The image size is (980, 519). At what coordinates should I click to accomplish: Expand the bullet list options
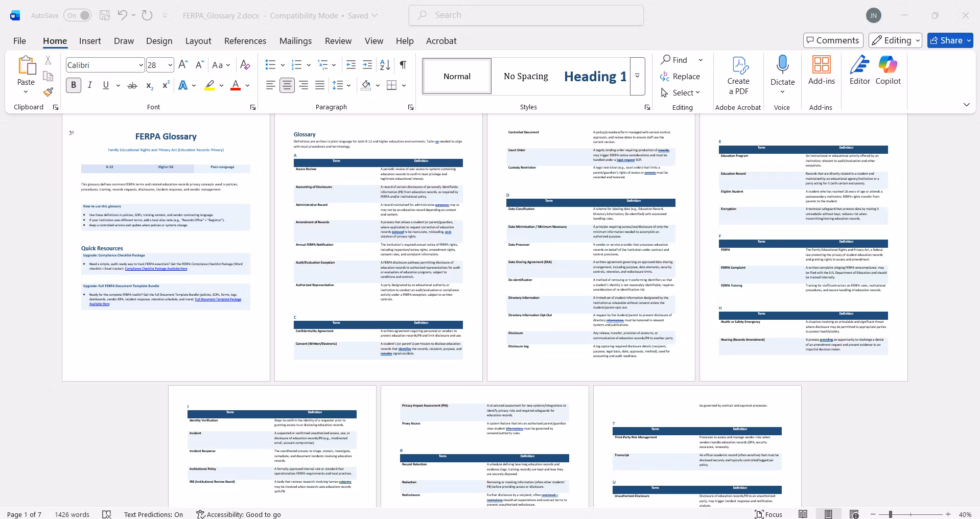tap(283, 65)
